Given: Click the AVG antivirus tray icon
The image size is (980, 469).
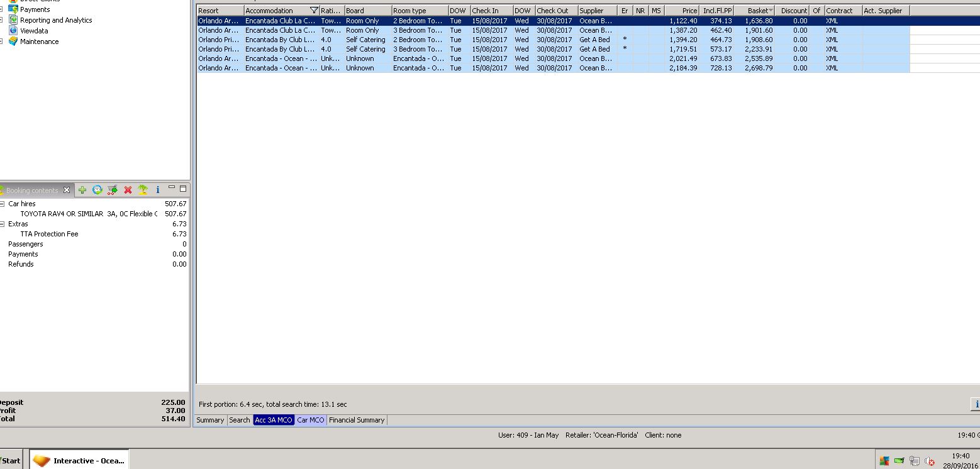Looking at the screenshot, I should 884,461.
